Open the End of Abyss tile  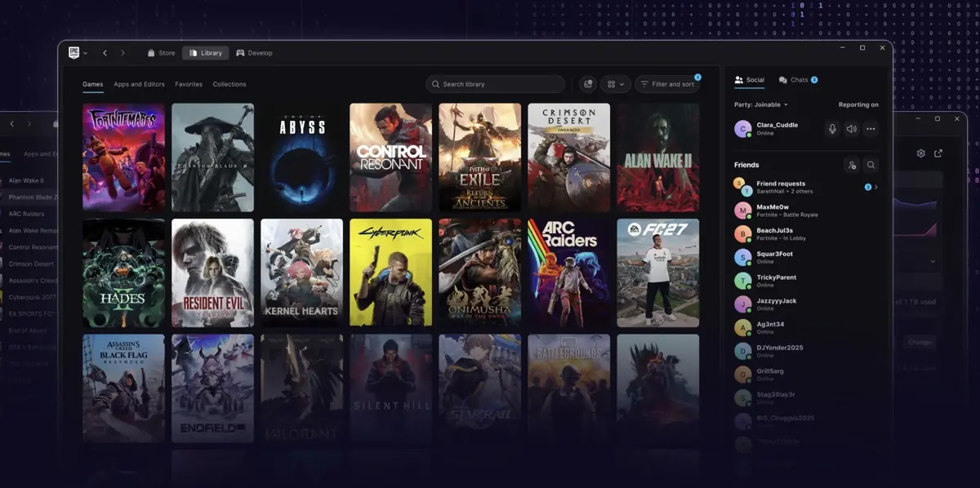[301, 157]
